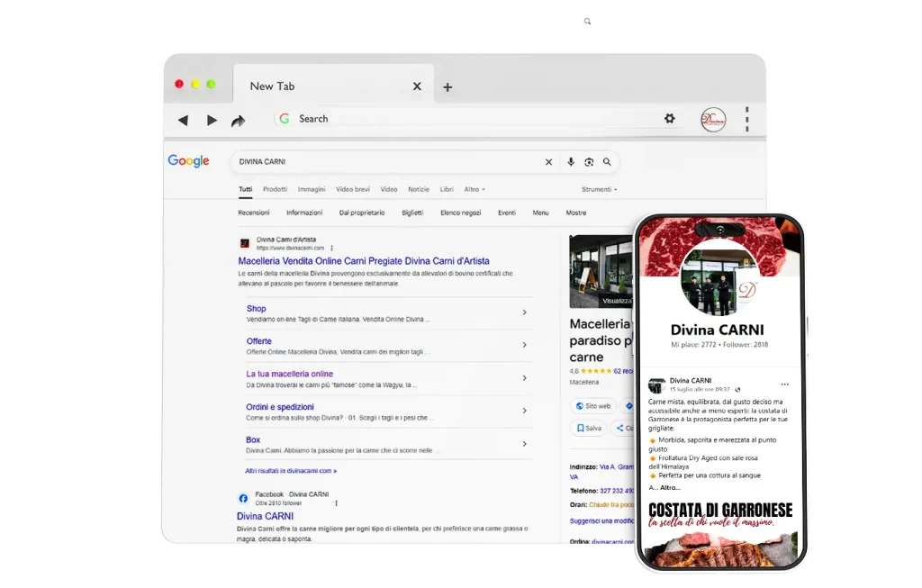Viewport: 922px width, 588px height.
Task: Search by image with camera lens icon
Action: click(x=589, y=162)
